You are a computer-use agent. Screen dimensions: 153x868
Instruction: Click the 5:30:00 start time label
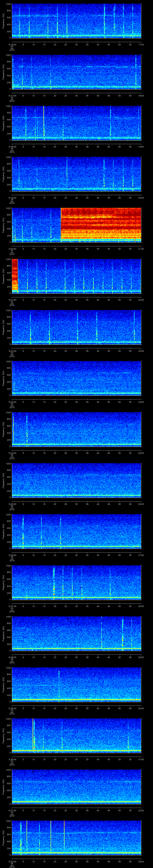[x=12, y=759]
